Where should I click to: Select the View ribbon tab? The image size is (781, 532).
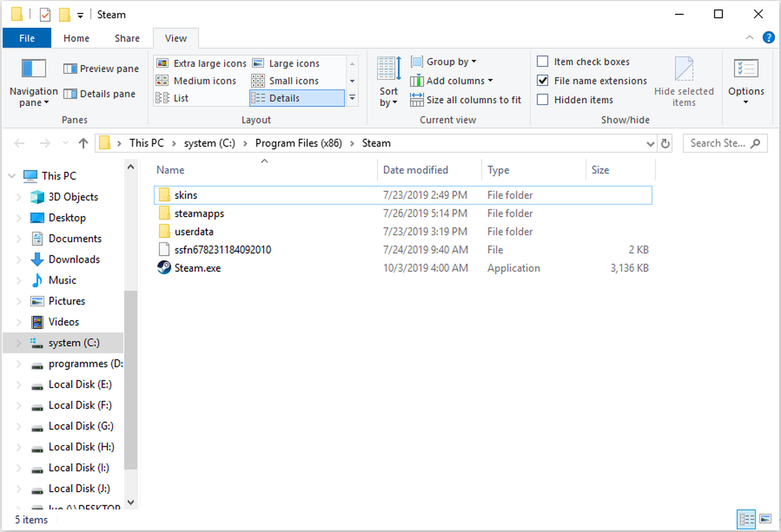click(176, 38)
